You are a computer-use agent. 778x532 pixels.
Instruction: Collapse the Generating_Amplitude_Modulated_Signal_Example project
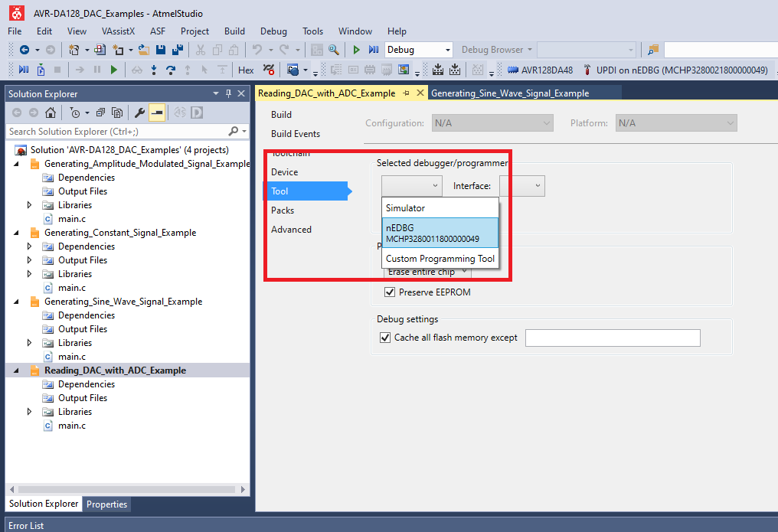tap(16, 164)
